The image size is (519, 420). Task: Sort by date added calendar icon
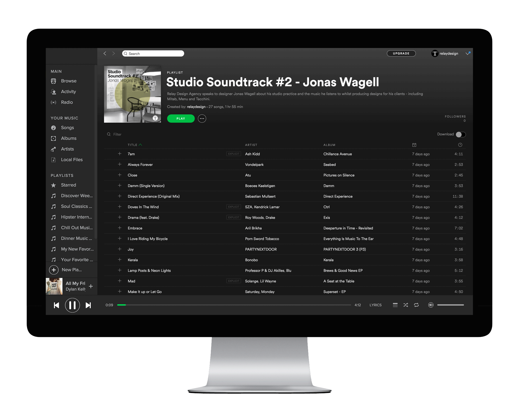click(x=414, y=145)
